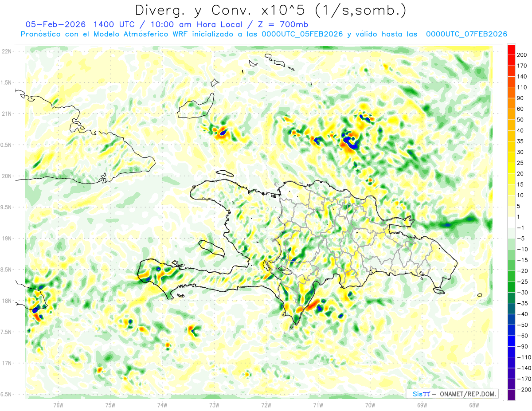Click the '0.5N' latitude label
532x411 pixels.
tap(6, 145)
